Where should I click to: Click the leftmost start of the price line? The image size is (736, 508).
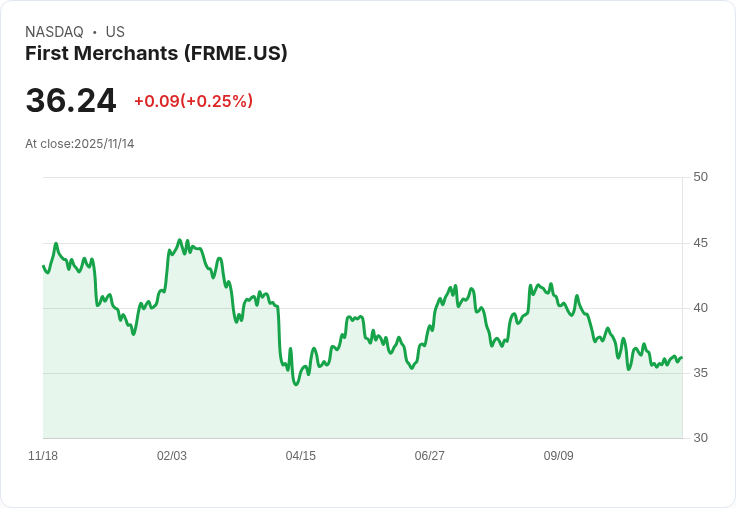pos(43,266)
